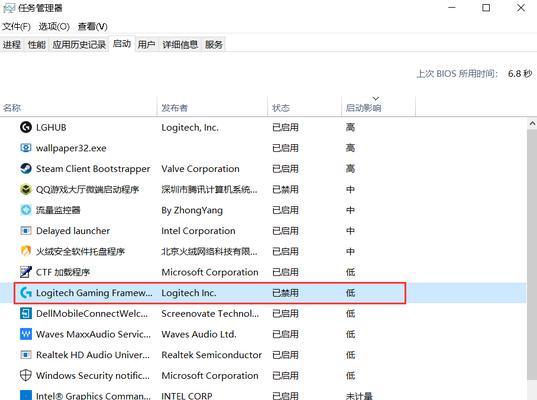The height and width of the screenshot is (400, 537).
Task: Click publisher Intel Corporation
Action: point(198,231)
